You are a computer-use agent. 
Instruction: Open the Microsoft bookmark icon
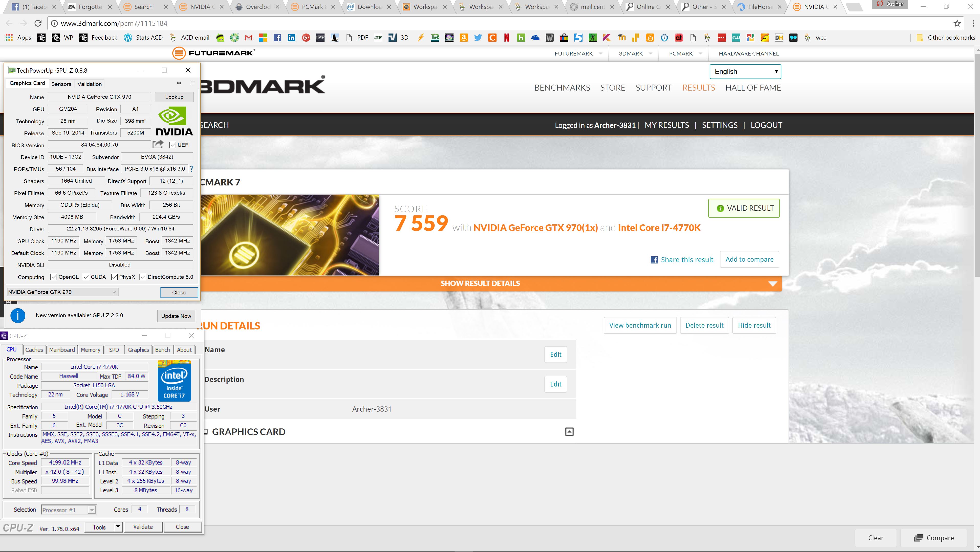point(263,38)
